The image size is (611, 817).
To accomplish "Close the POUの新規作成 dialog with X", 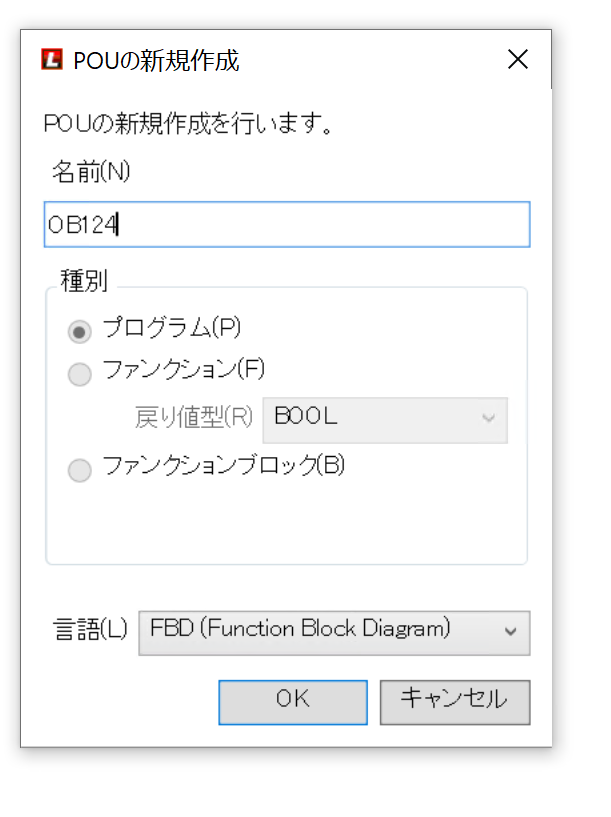I will pos(517,60).
